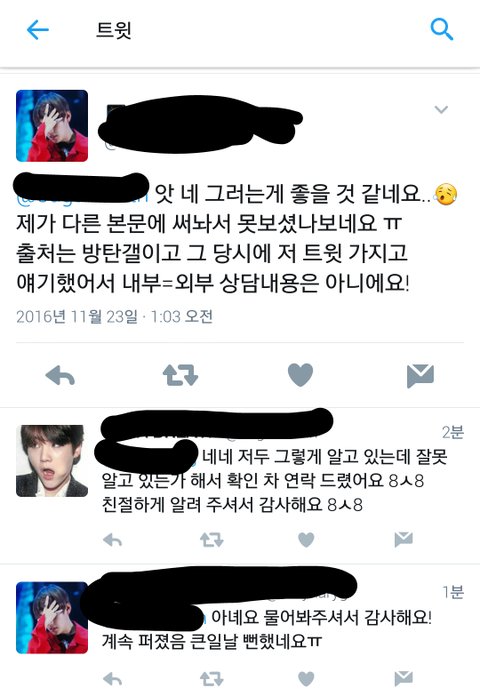
Task: Share the 2분 reply by message
Action: click(404, 539)
